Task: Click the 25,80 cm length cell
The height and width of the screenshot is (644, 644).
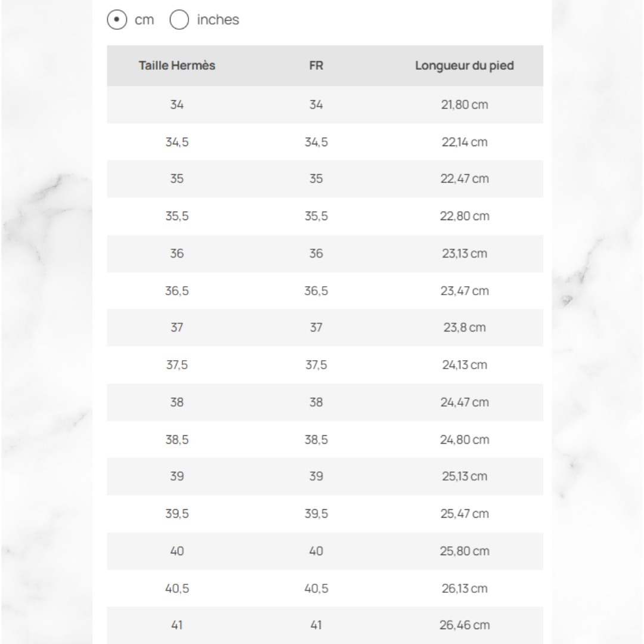Action: pyautogui.click(x=465, y=551)
